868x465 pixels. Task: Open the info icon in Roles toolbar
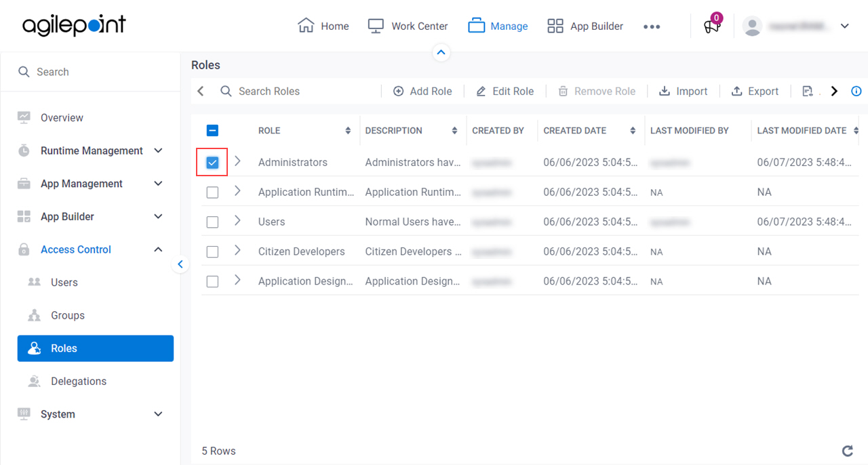pos(856,91)
